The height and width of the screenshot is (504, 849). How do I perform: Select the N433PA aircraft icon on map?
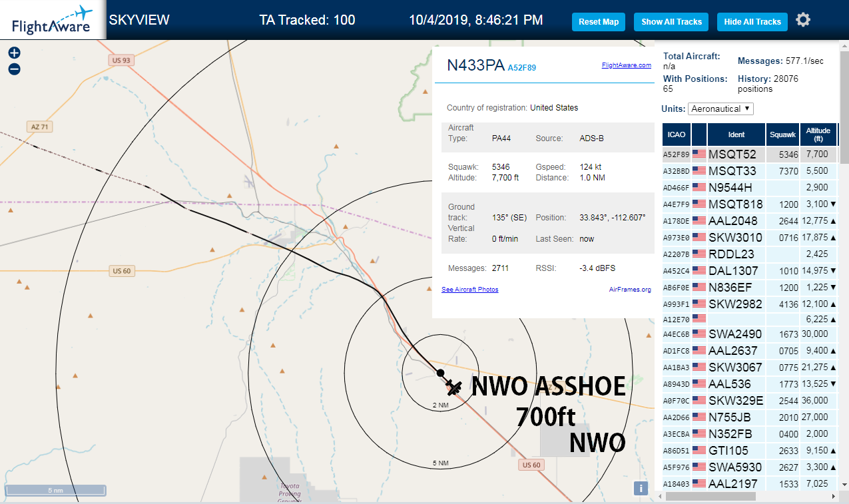(x=455, y=386)
